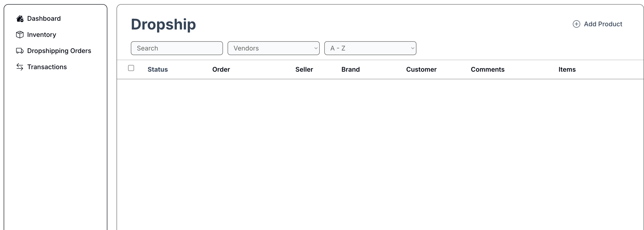Expand the A - Z sort dropdown

point(370,48)
